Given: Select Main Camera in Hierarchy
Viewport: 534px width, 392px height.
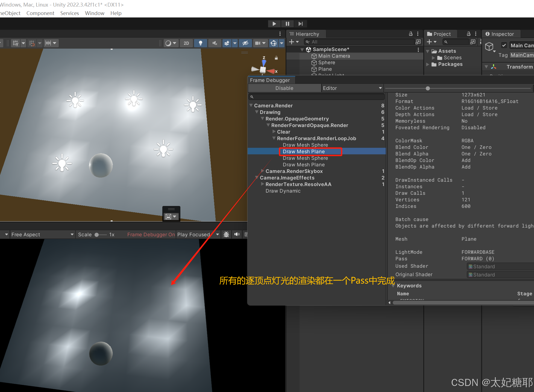Looking at the screenshot, I should (x=334, y=56).
